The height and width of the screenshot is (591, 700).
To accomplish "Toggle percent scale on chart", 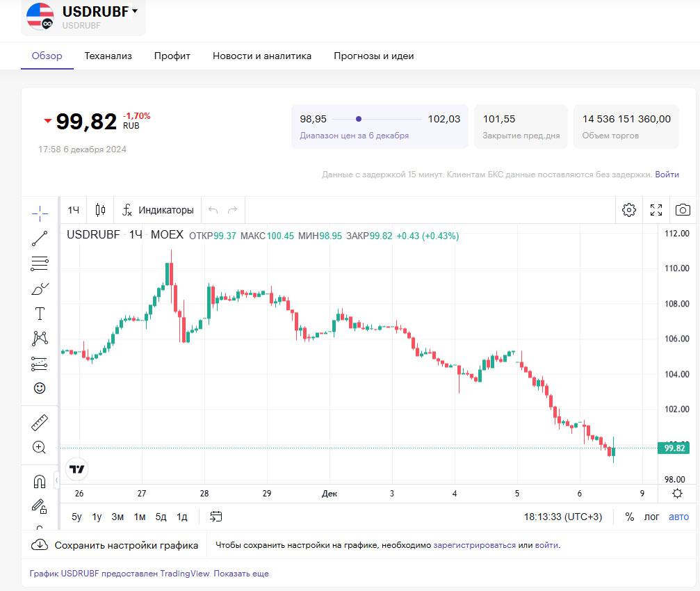I will tap(630, 517).
